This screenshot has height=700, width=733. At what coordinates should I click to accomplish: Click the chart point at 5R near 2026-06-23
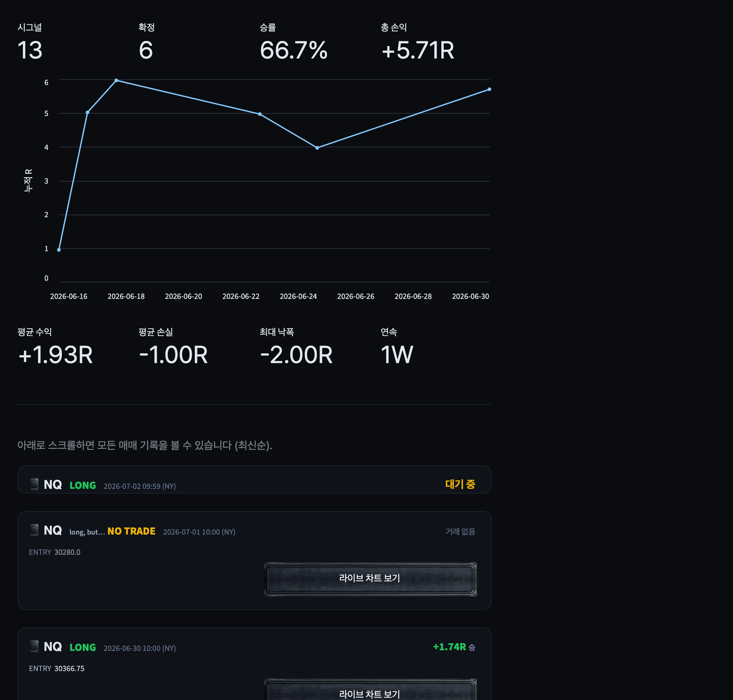coord(259,114)
